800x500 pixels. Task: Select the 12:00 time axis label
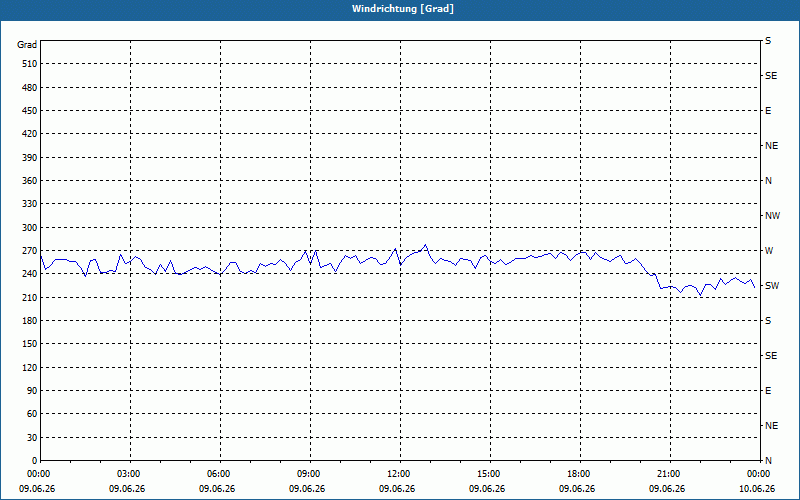(x=400, y=473)
